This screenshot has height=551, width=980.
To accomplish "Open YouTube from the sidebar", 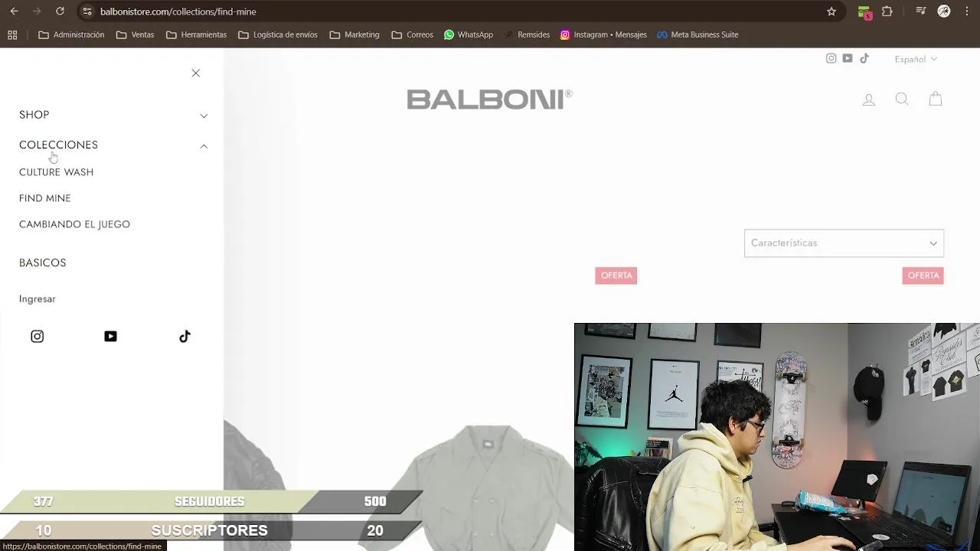I will coord(110,337).
